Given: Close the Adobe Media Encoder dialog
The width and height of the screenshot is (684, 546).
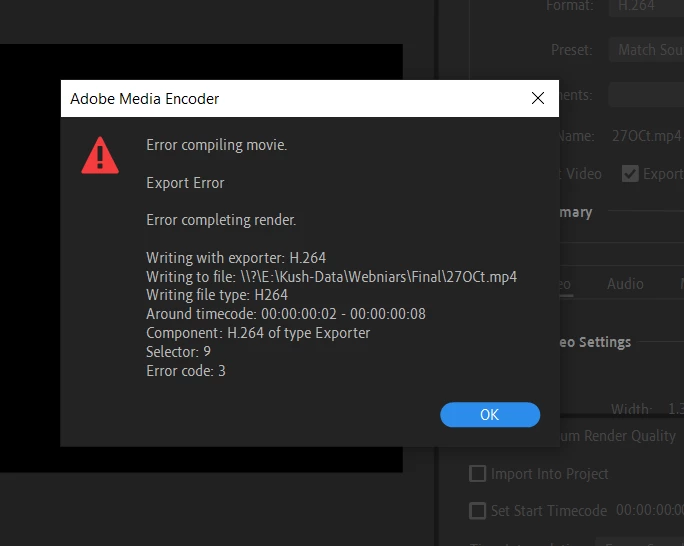Looking at the screenshot, I should coord(538,98).
